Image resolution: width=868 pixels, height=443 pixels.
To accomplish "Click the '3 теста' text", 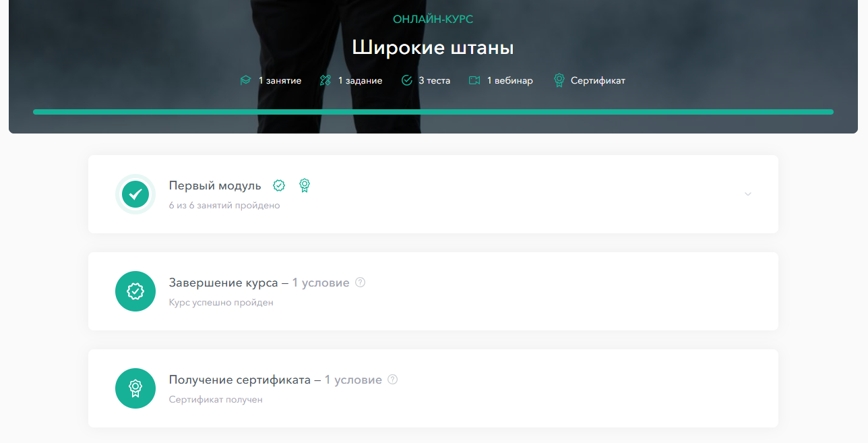I will point(435,80).
